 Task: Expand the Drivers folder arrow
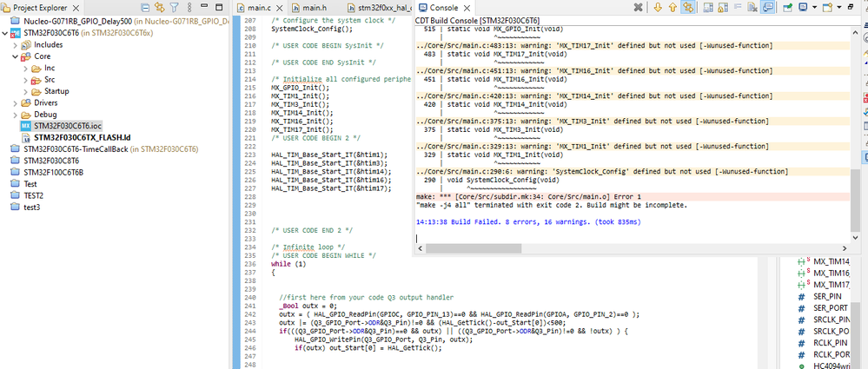coord(15,103)
